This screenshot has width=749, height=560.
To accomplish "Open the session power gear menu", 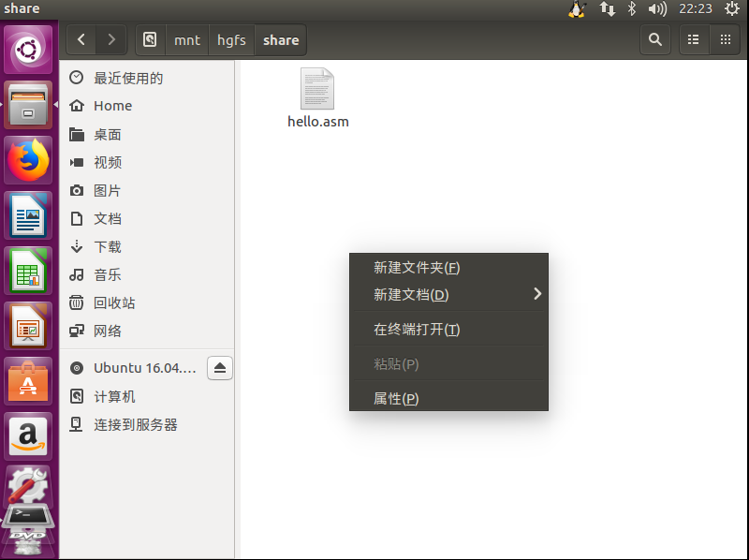I will [732, 9].
